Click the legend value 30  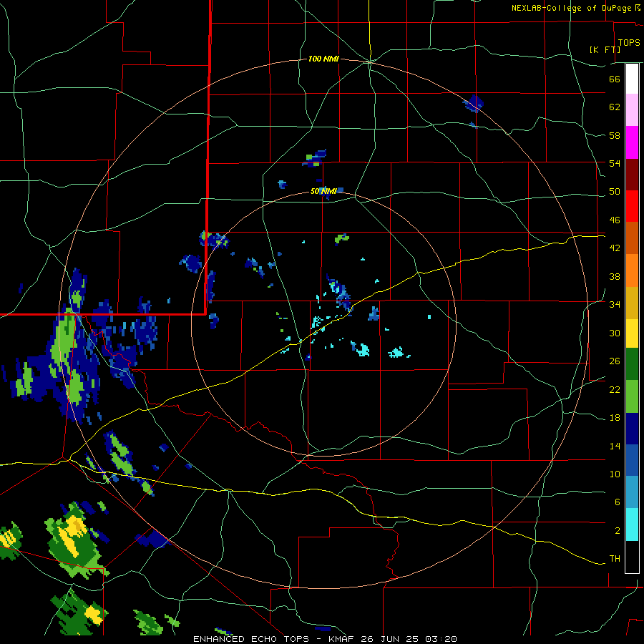tap(615, 333)
